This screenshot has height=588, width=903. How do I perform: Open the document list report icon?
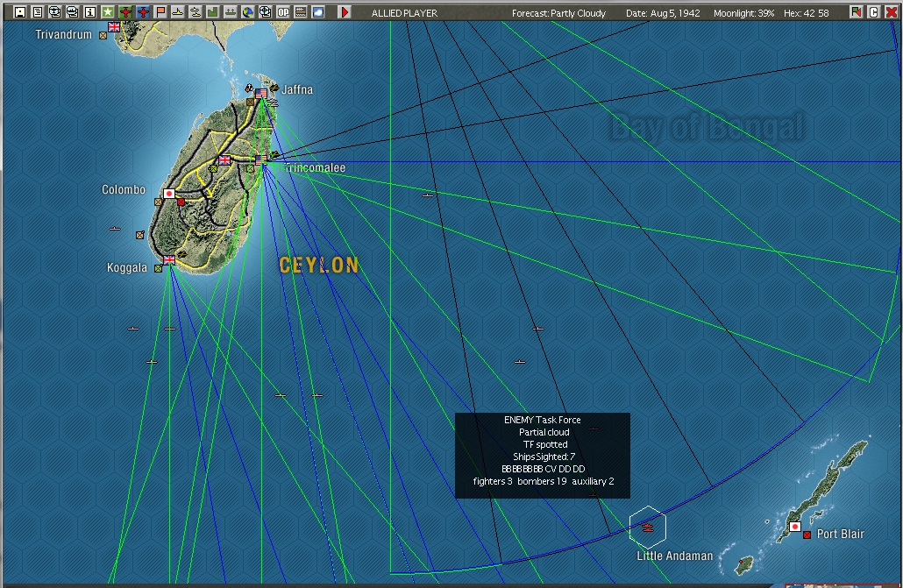pyautogui.click(x=38, y=12)
